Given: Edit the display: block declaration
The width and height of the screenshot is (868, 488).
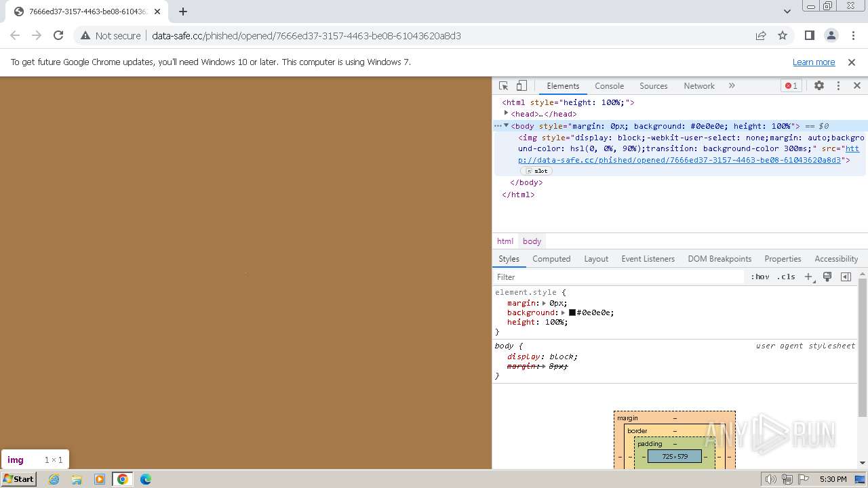Looking at the screenshot, I should (x=542, y=357).
